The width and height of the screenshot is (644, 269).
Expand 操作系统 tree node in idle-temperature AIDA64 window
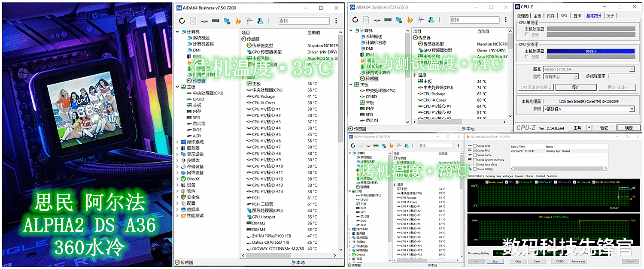click(x=178, y=142)
